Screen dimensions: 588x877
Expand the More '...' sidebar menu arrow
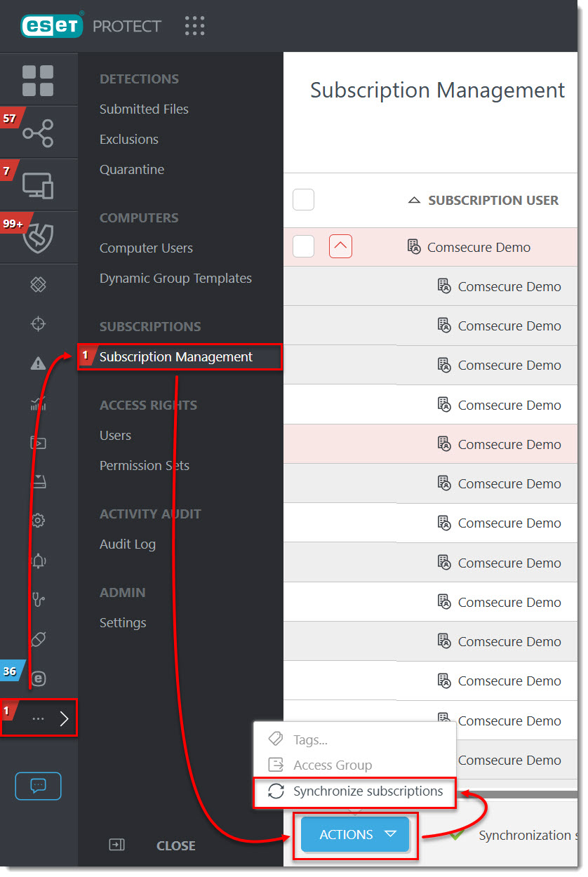64,718
